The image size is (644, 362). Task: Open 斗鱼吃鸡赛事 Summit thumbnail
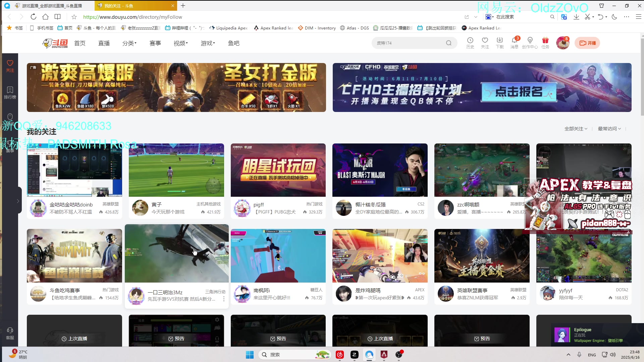point(74,256)
